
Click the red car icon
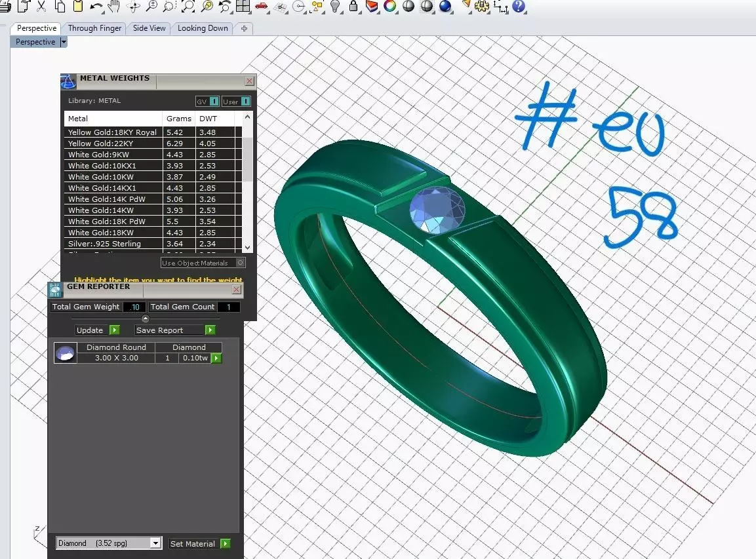(262, 6)
